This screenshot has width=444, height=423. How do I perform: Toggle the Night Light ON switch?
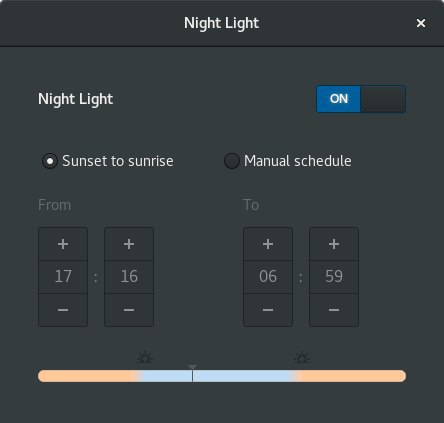pos(361,99)
